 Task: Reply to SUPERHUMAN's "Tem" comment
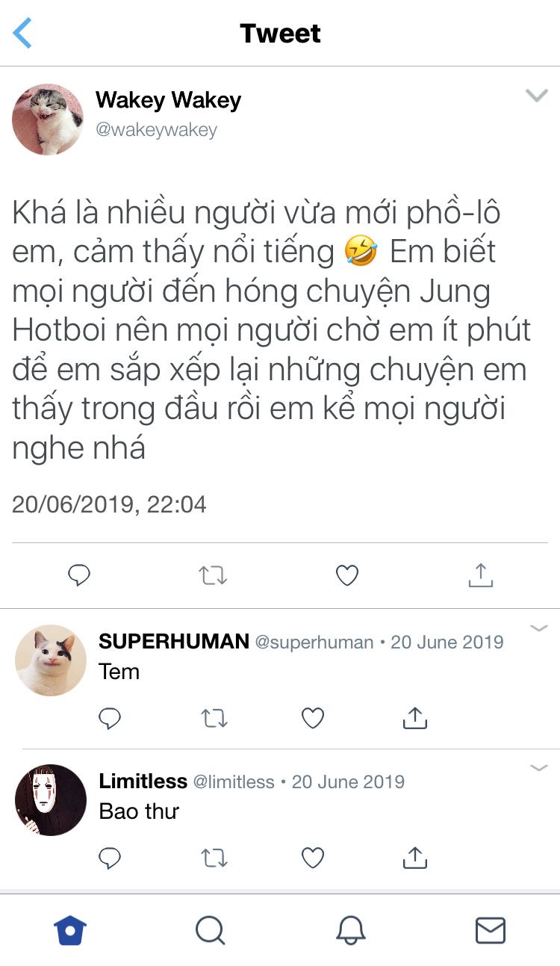[x=110, y=718]
